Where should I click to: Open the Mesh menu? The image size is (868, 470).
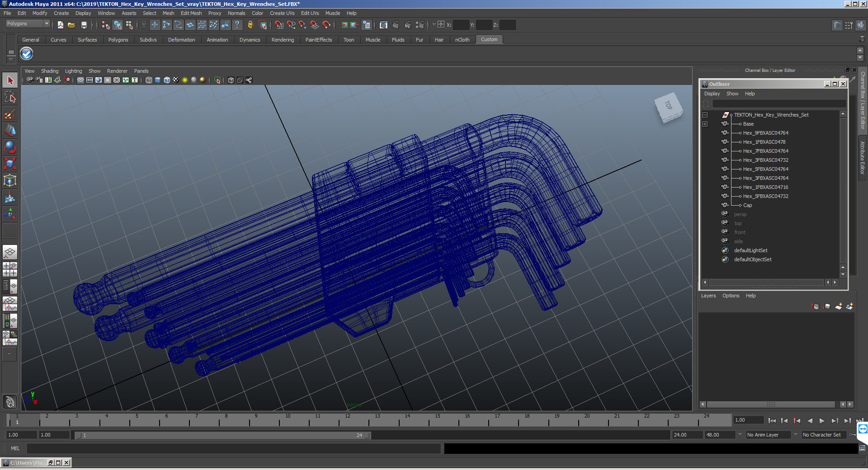coord(168,13)
